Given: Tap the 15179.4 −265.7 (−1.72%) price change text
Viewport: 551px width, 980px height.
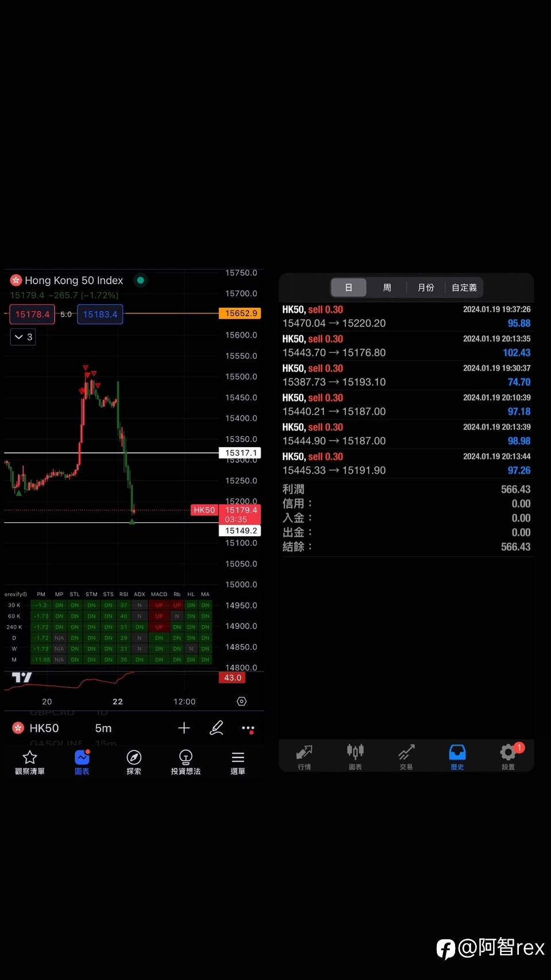Looking at the screenshot, I should pyautogui.click(x=64, y=295).
